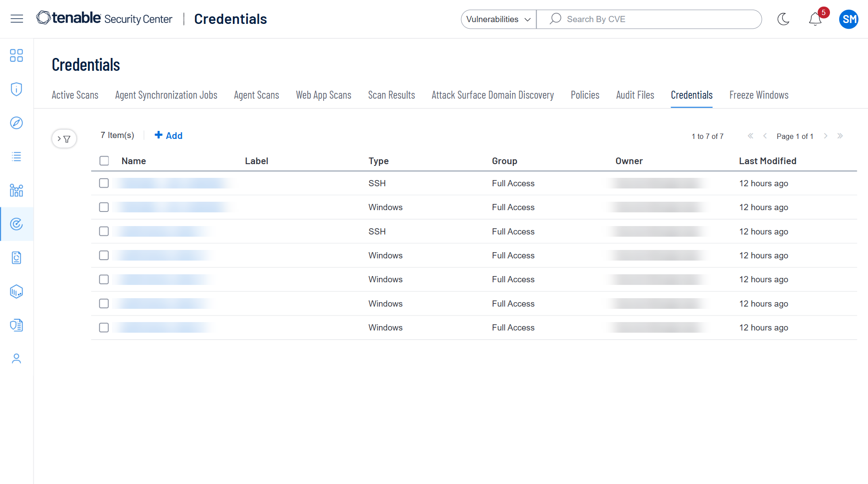
Task: Expand the filter panel
Action: (x=64, y=139)
